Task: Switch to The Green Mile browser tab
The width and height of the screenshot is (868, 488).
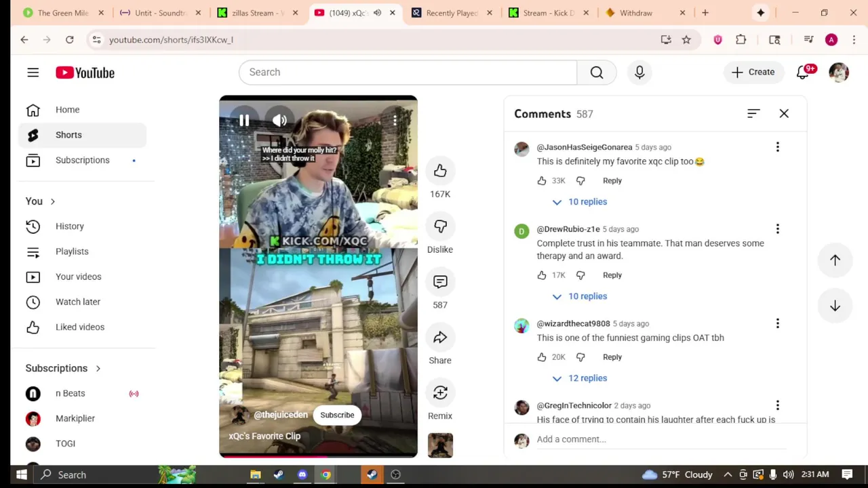Action: coord(63,13)
